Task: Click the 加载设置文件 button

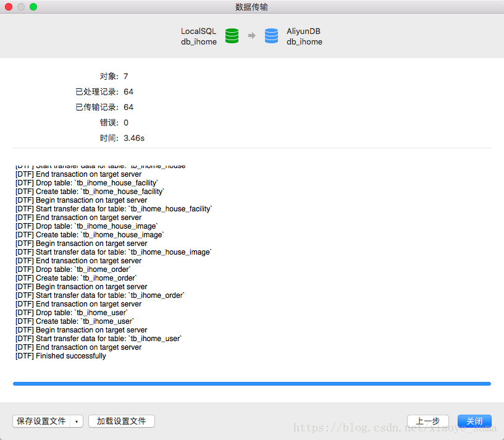Action: coord(122,421)
